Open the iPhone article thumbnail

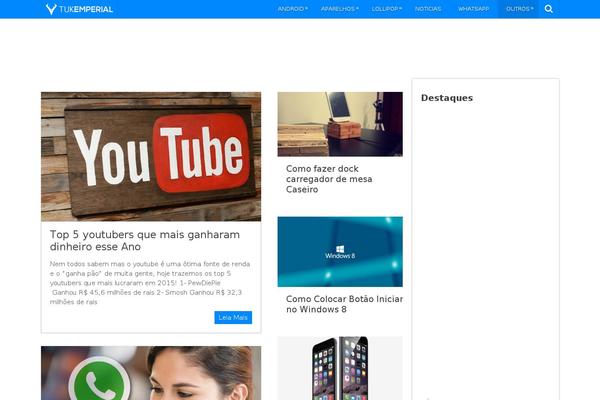coord(340,368)
